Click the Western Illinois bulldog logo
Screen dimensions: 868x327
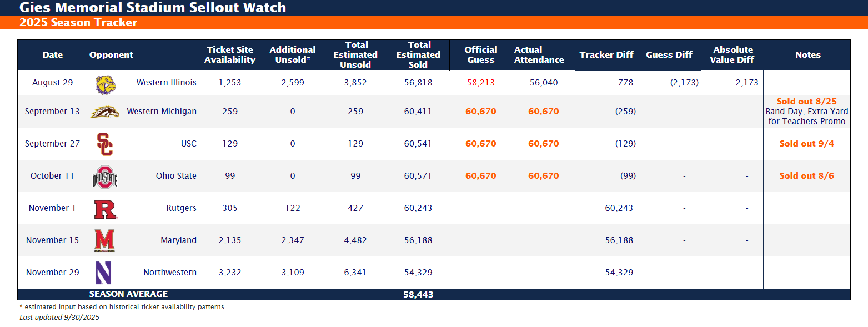click(104, 84)
